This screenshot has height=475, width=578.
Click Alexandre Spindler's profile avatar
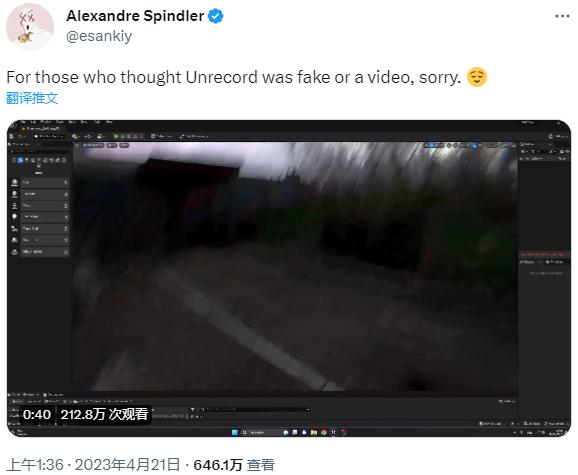[x=30, y=27]
